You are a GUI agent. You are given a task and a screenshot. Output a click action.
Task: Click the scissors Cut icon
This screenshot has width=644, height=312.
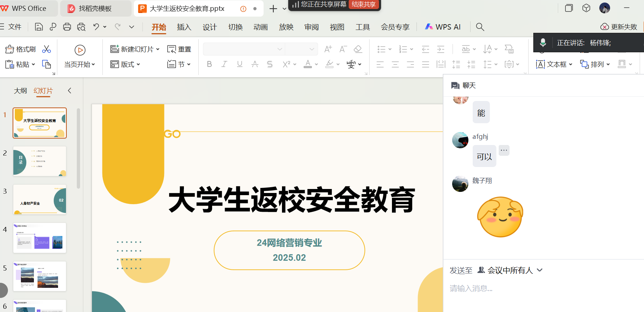pos(47,49)
